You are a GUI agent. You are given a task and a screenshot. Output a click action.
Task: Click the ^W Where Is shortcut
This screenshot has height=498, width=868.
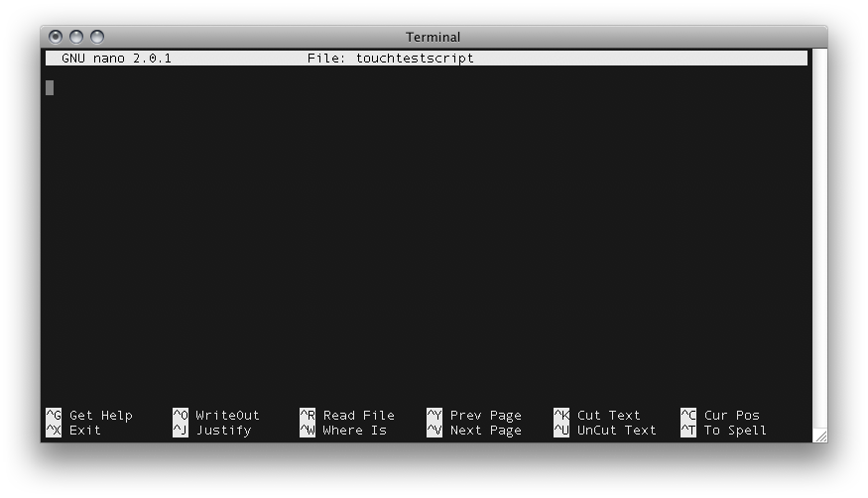343,430
